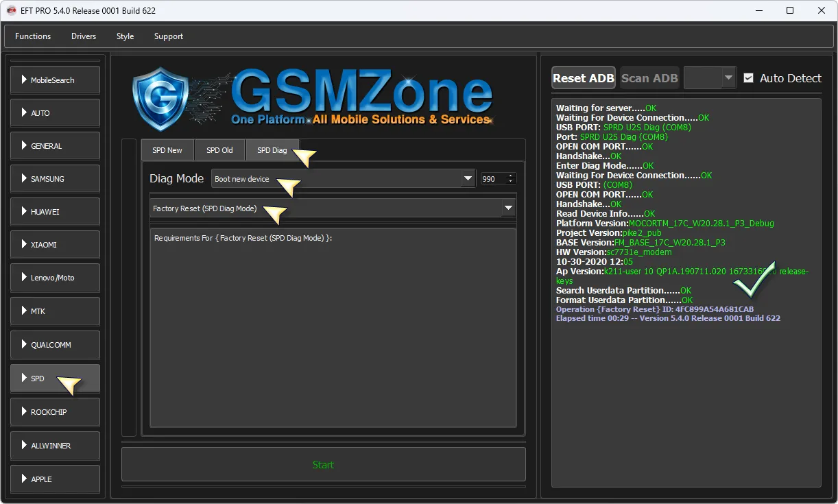The height and width of the screenshot is (504, 838).
Task: Click the GSMZone shield logo
Action: [160, 99]
